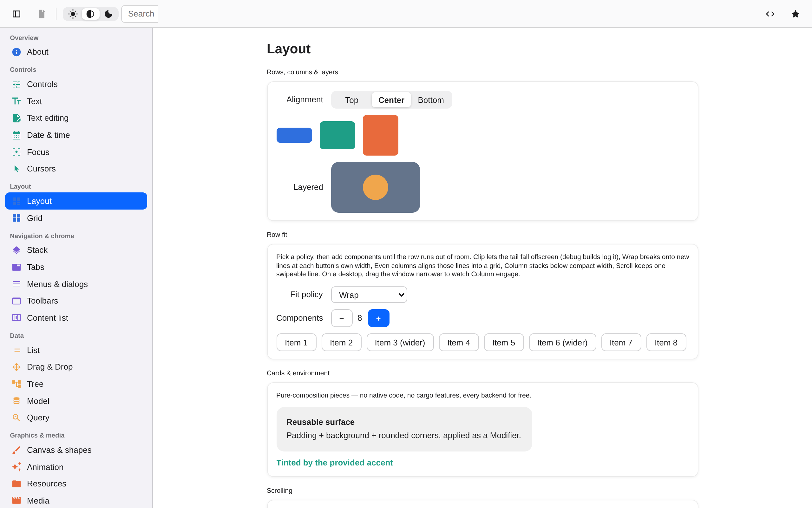Click the 'Row fit' section label

click(x=277, y=235)
